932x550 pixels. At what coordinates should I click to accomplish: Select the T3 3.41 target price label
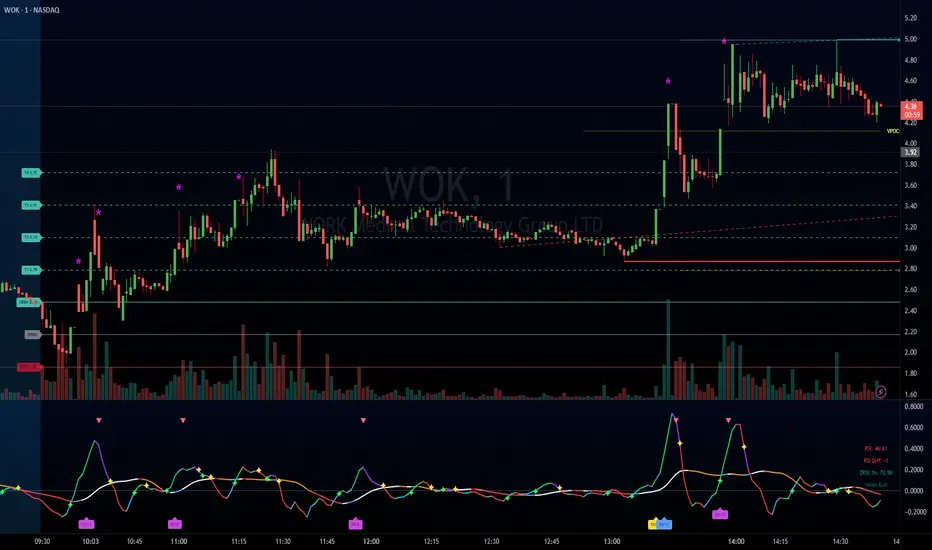pyautogui.click(x=30, y=205)
